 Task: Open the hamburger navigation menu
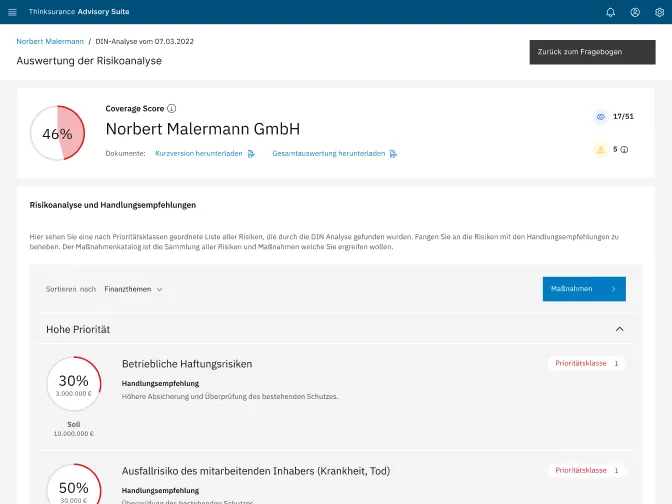(12, 12)
